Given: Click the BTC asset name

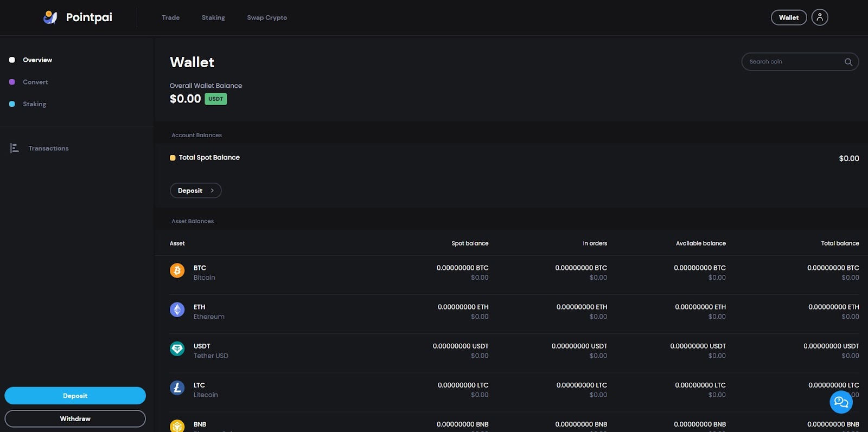Looking at the screenshot, I should click(x=200, y=268).
